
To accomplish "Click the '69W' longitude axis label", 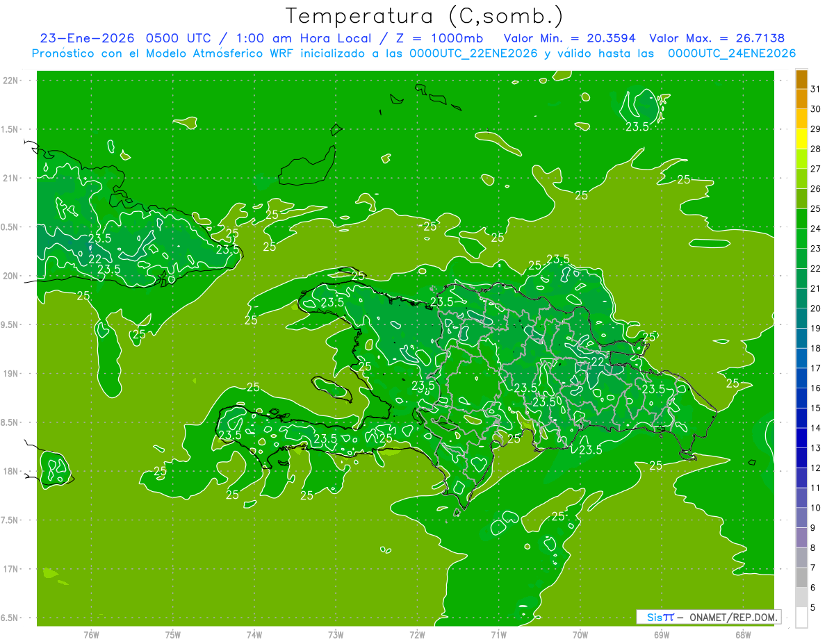I will point(662,634).
